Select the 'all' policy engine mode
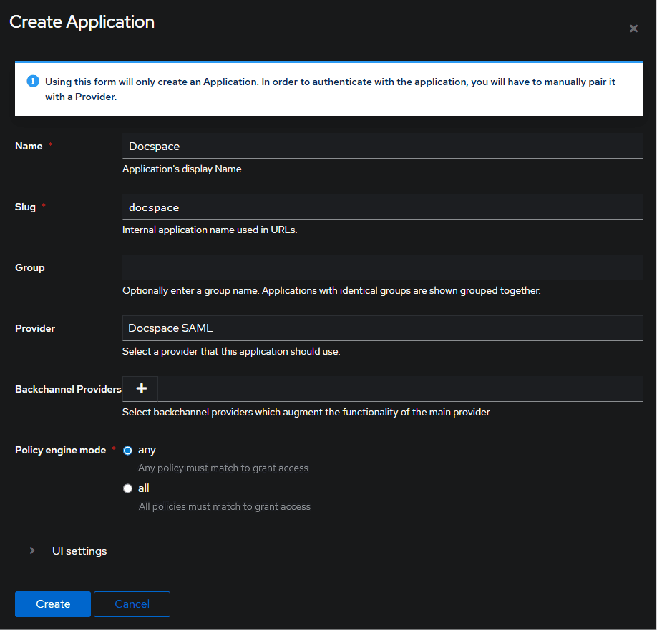672x630 pixels. click(127, 488)
